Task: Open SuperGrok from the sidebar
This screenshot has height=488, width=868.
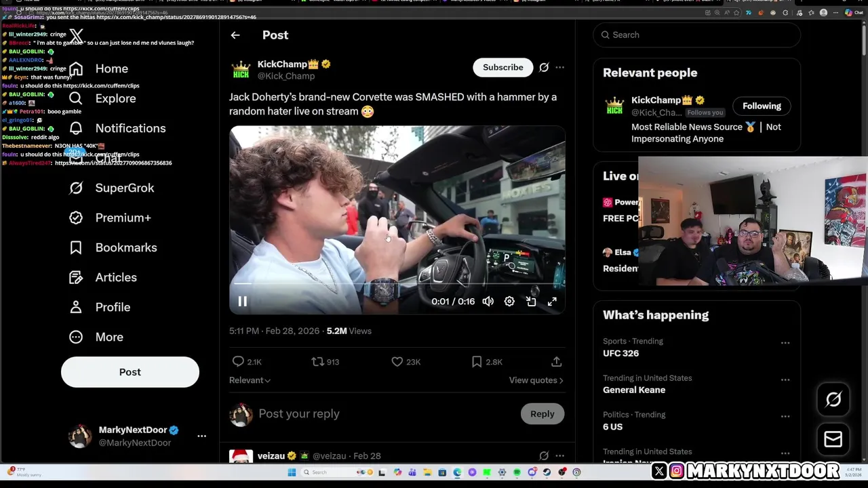Action: [111, 188]
